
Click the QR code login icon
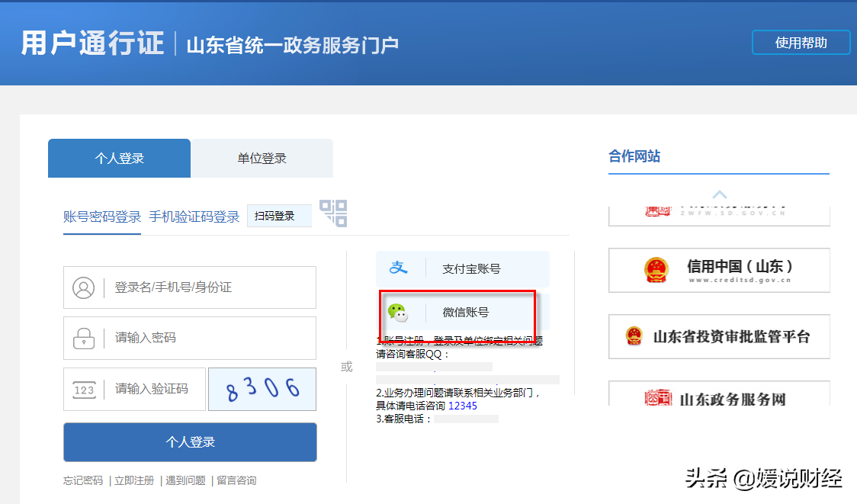click(x=333, y=213)
